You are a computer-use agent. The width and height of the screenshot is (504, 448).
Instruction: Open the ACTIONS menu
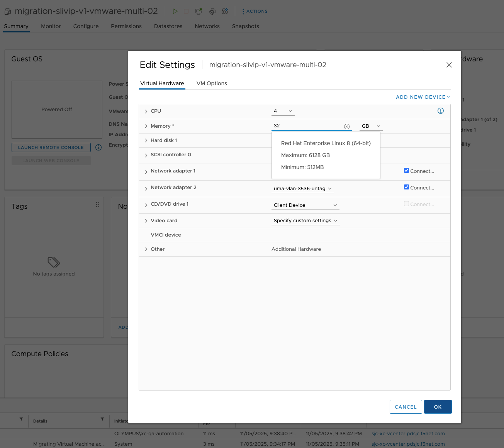click(255, 11)
